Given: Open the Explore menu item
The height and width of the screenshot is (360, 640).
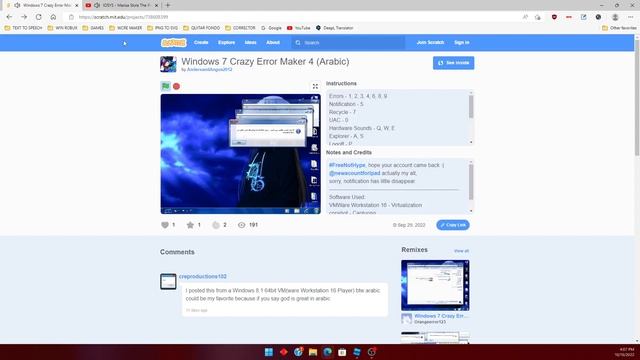Looking at the screenshot, I should (x=227, y=42).
